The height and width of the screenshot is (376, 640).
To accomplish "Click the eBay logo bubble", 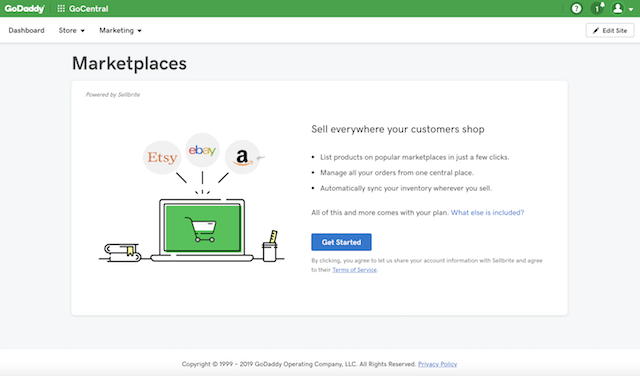I will click(x=202, y=150).
